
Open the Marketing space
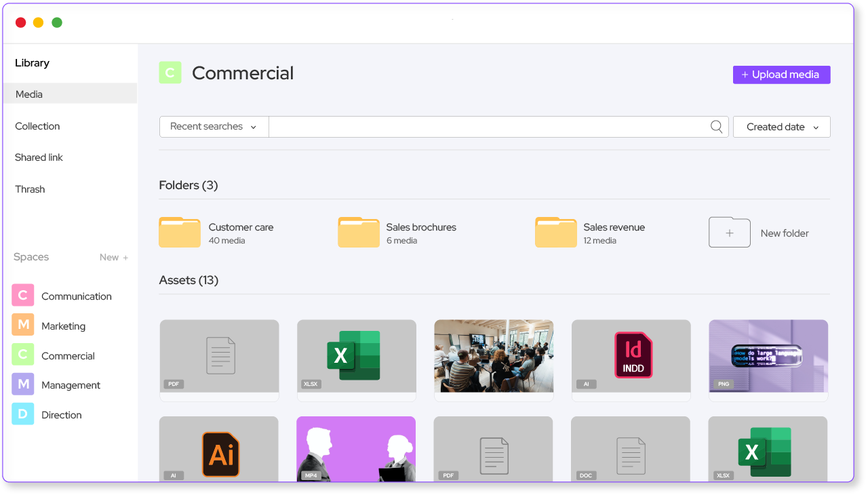click(x=64, y=326)
